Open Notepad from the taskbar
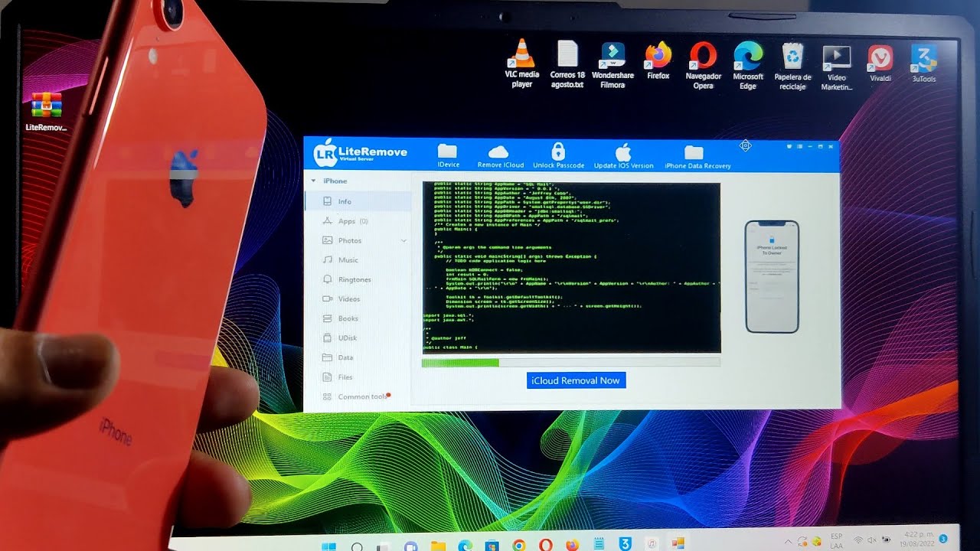The image size is (980, 551). pyautogui.click(x=599, y=545)
